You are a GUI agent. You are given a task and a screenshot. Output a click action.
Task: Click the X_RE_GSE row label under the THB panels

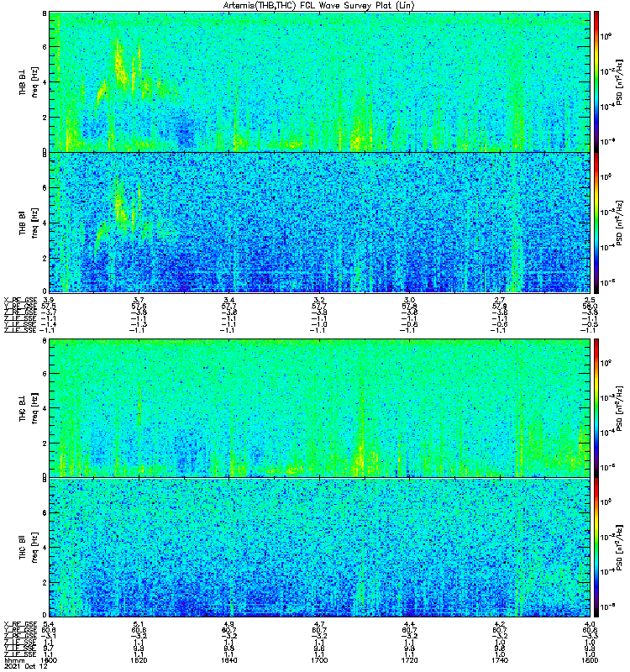point(20,300)
